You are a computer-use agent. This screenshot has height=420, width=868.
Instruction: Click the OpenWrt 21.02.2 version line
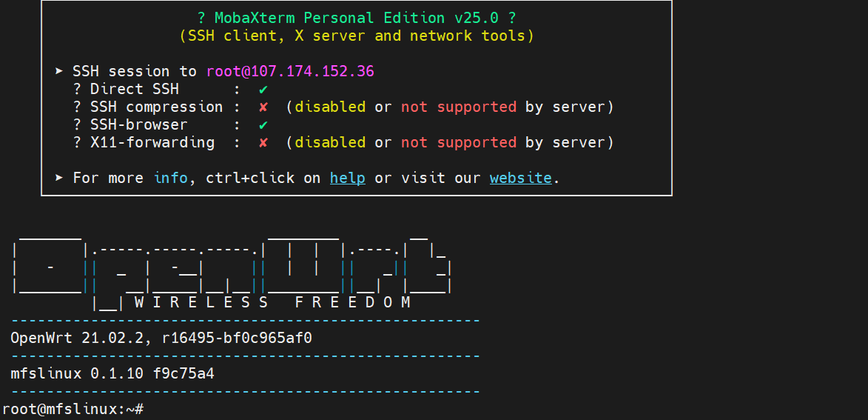pos(161,338)
